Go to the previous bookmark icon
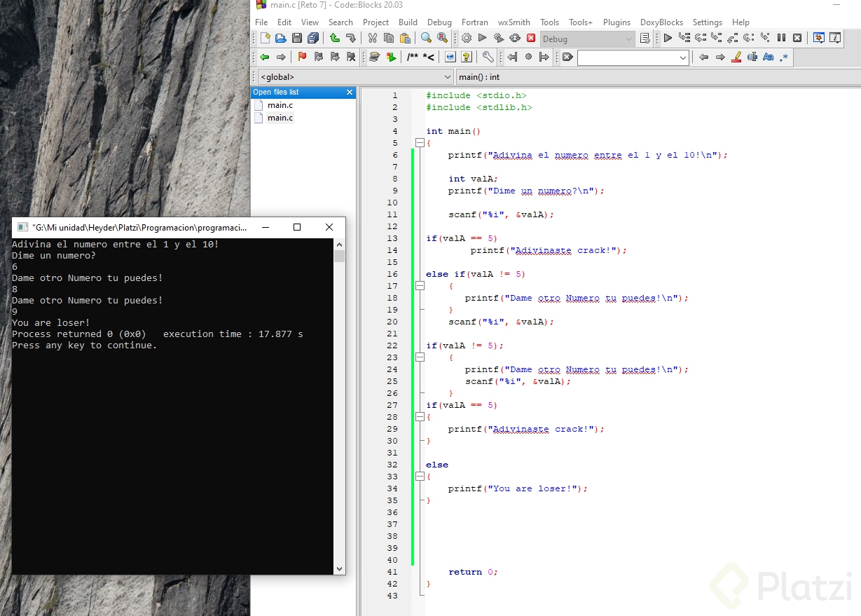 pos(319,57)
